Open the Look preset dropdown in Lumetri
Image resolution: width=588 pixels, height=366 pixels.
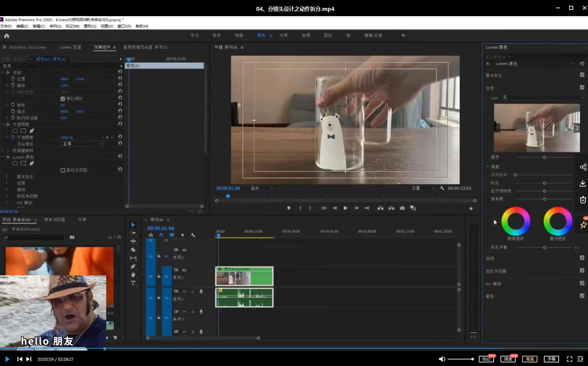tap(543, 98)
